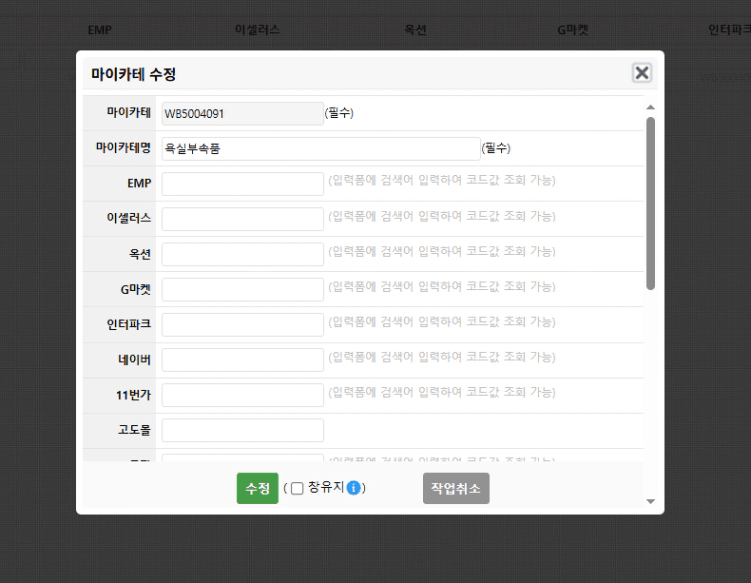Click the (필수) text beside 마이카테명 field
Image resolution: width=751 pixels, height=583 pixels.
[x=496, y=148]
